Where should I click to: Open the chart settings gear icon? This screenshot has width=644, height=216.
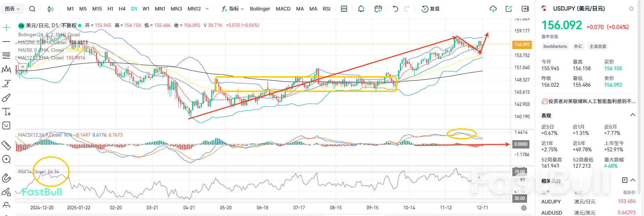click(524, 208)
